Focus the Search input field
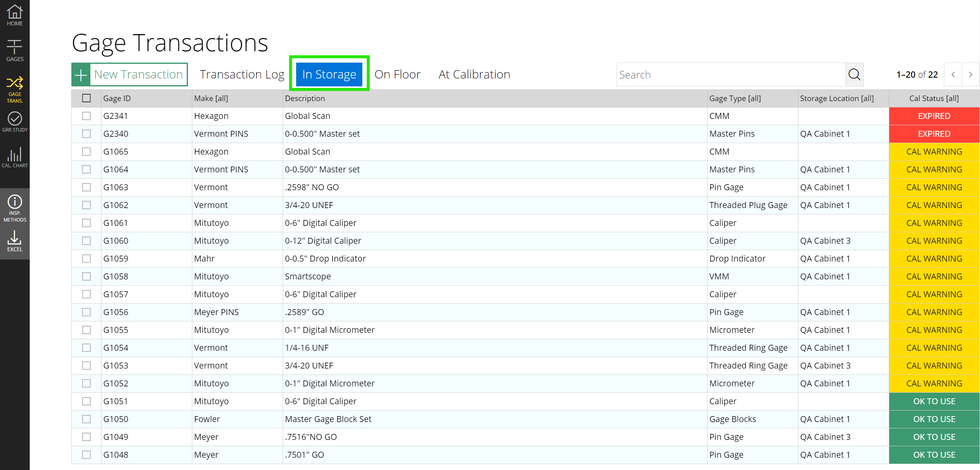This screenshot has height=470, width=980. pos(731,75)
